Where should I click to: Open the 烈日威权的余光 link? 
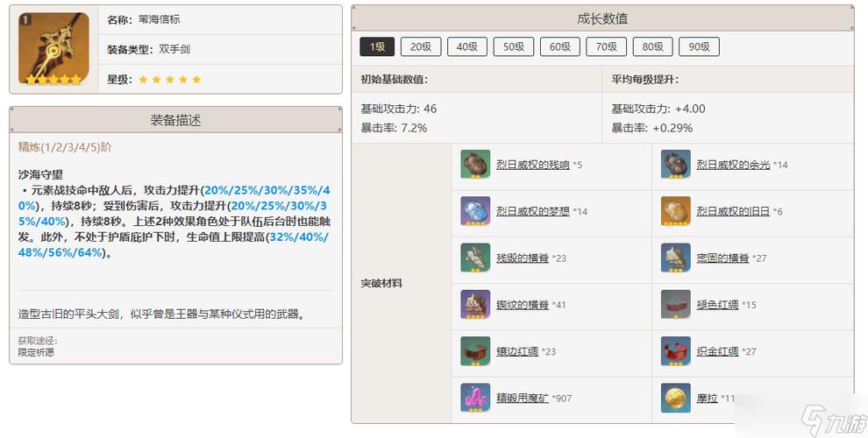pos(734,165)
